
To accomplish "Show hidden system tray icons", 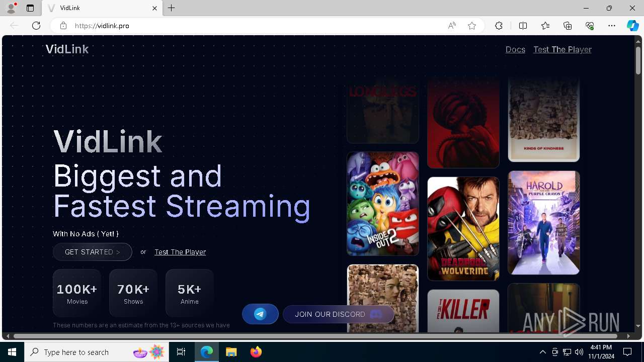I will coord(542,352).
